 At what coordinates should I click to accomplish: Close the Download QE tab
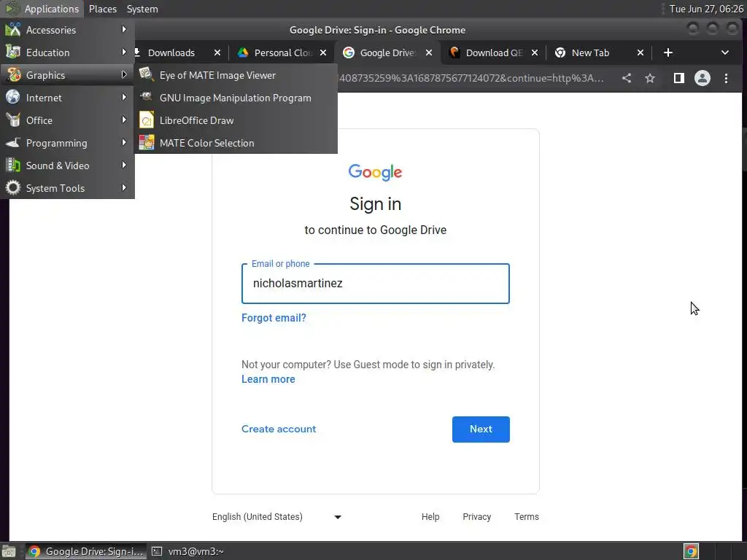click(535, 52)
